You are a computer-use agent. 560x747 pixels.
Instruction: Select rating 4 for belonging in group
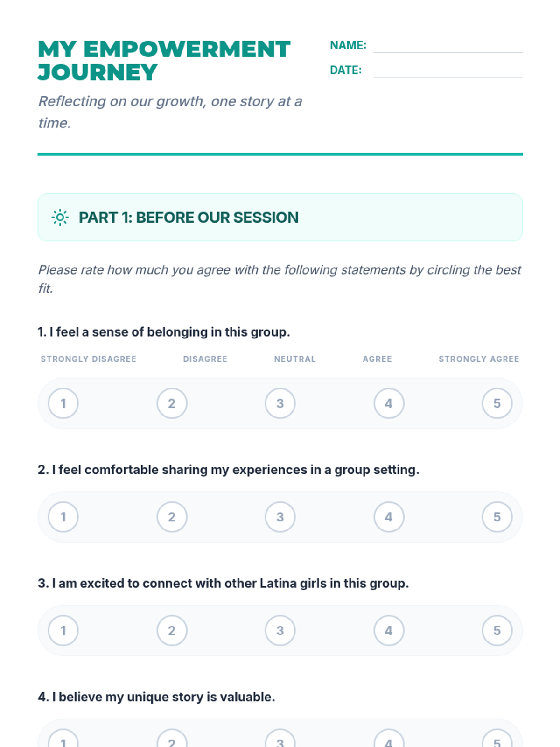click(389, 403)
